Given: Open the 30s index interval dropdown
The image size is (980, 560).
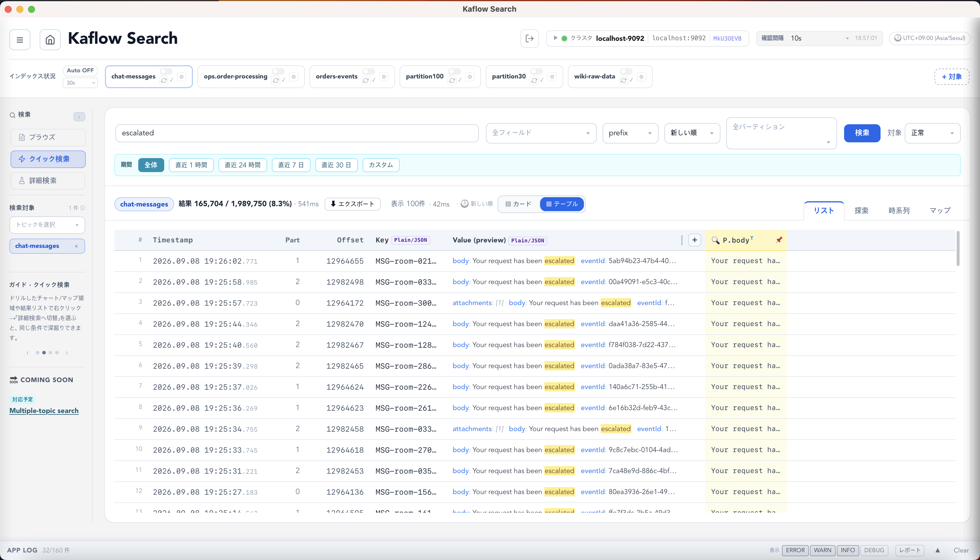Looking at the screenshot, I should coord(80,83).
